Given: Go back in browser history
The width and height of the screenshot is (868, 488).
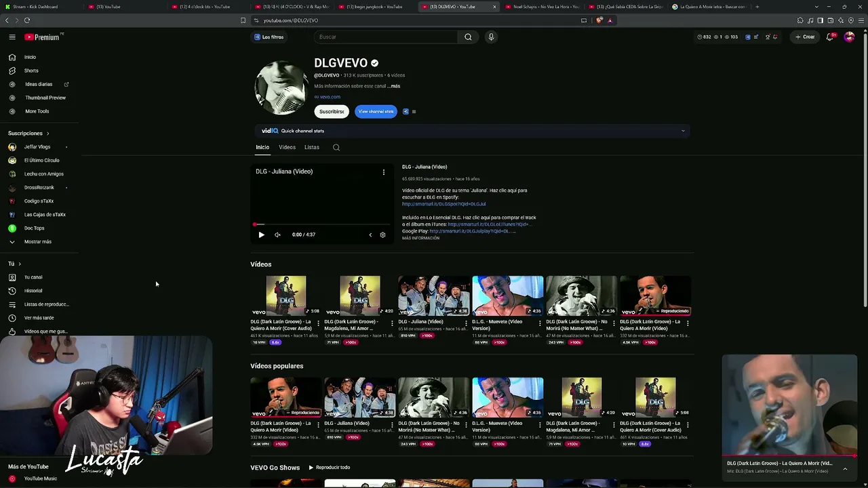Looking at the screenshot, I should tap(7, 20).
